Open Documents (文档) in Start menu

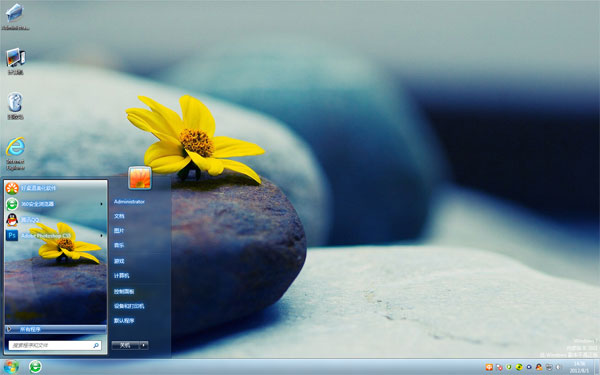[x=119, y=216]
